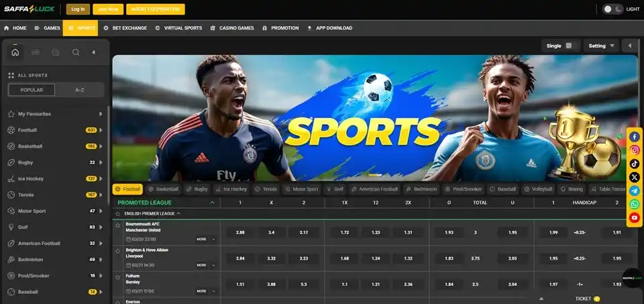The width and height of the screenshot is (644, 304).
Task: Click MORE for Brighton match
Action: (201, 265)
